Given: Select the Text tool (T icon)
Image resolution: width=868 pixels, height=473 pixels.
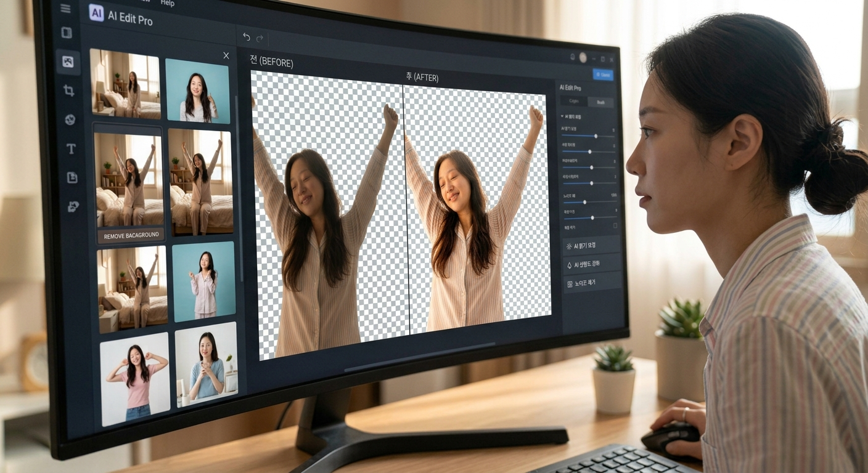Looking at the screenshot, I should (x=72, y=148).
